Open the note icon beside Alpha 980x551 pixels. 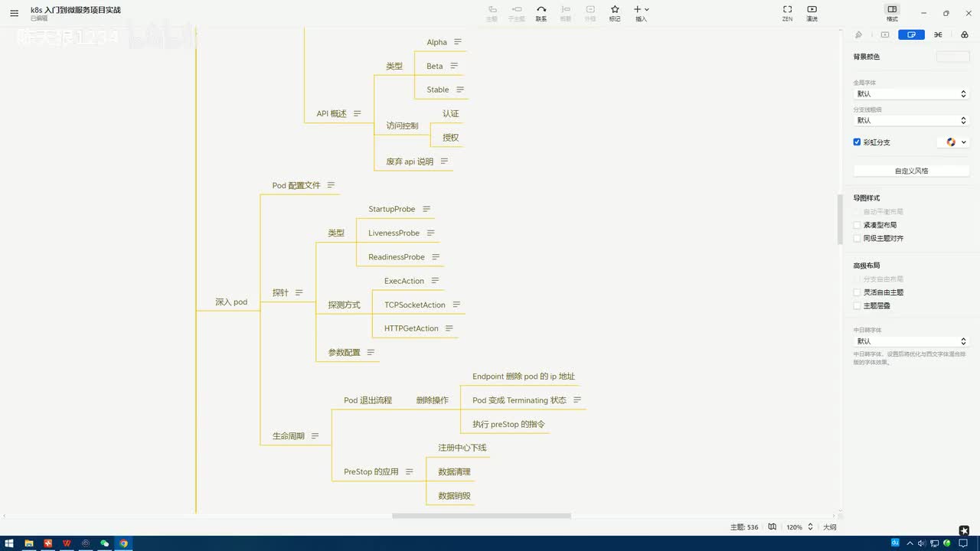coord(458,42)
